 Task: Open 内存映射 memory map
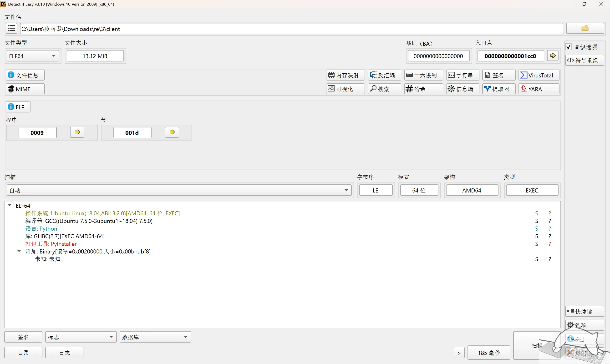pyautogui.click(x=345, y=75)
